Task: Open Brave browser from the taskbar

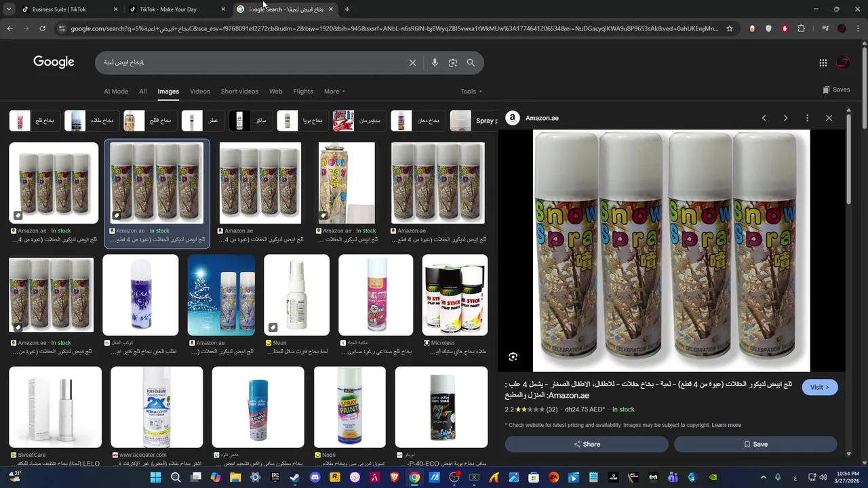Action: [x=394, y=477]
